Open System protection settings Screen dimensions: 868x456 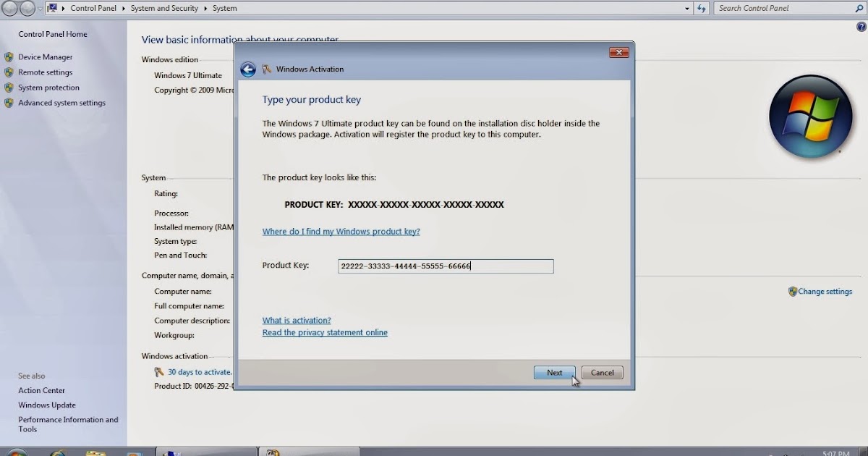point(48,88)
